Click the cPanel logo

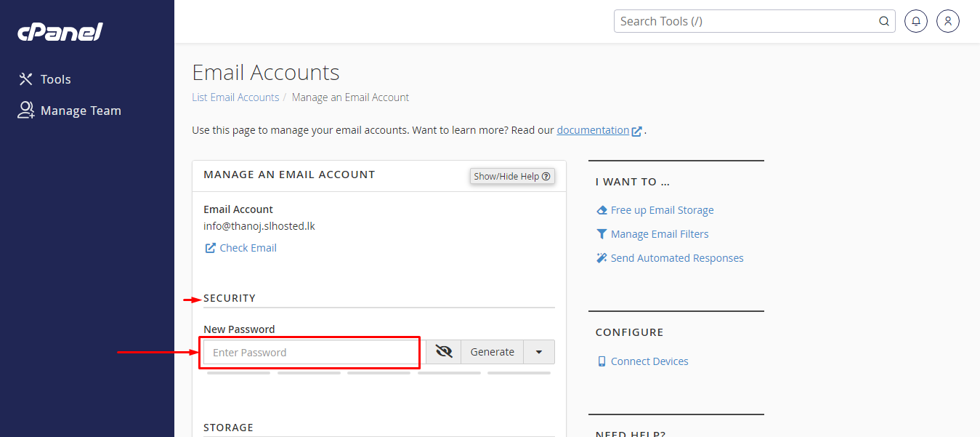pyautogui.click(x=60, y=31)
